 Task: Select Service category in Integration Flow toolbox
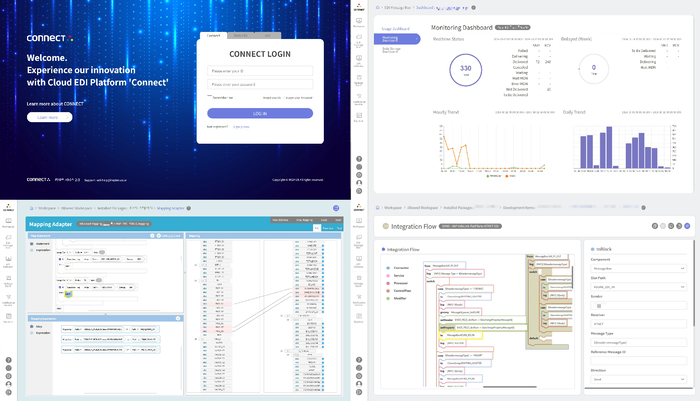point(396,276)
